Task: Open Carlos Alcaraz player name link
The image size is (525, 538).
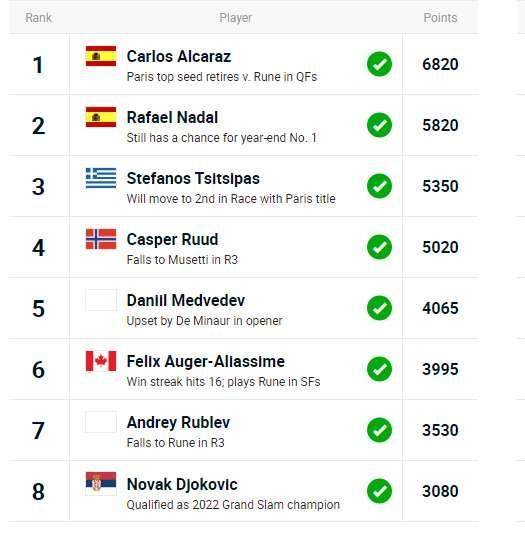Action: coord(179,57)
